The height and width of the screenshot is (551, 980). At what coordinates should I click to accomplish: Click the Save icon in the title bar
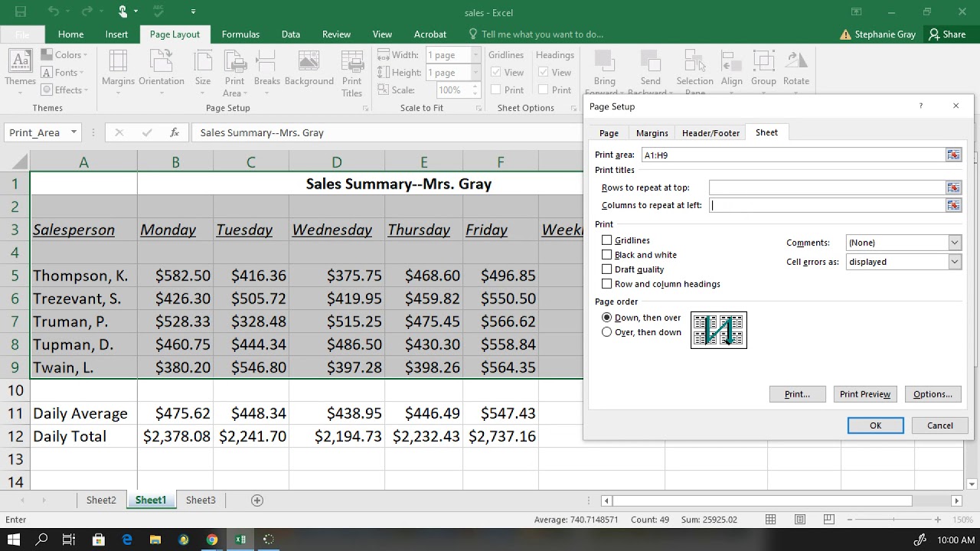21,11
